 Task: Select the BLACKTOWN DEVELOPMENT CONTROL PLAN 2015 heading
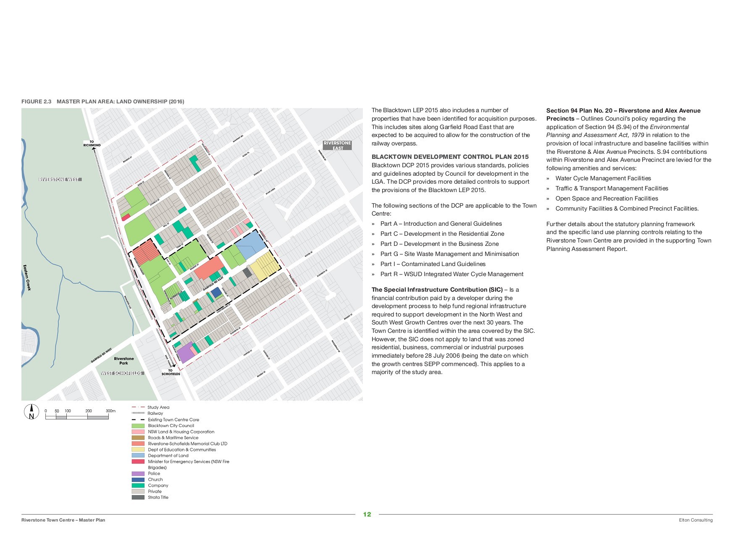[449, 156]
